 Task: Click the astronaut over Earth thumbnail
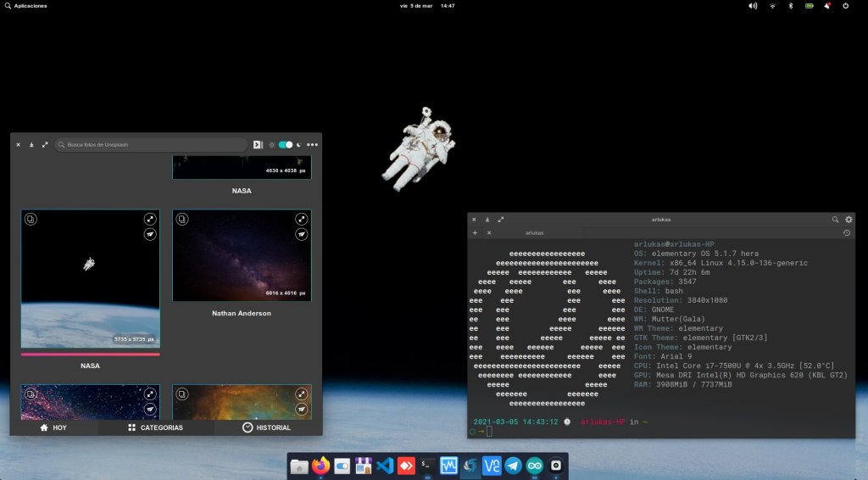pos(90,280)
